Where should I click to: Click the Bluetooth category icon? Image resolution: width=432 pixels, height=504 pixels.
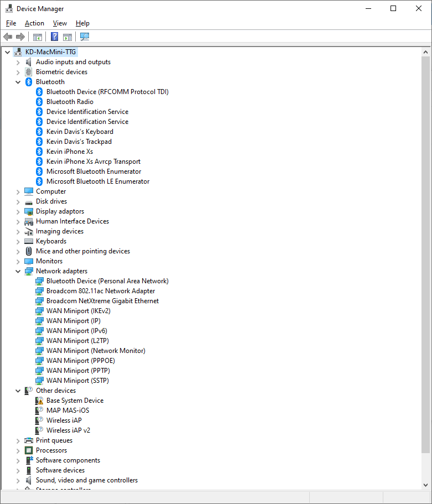tap(29, 82)
